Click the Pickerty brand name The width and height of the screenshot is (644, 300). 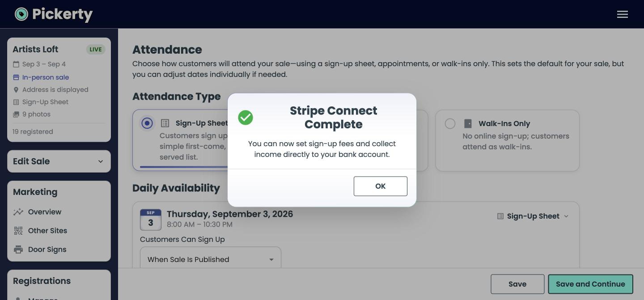tap(62, 14)
